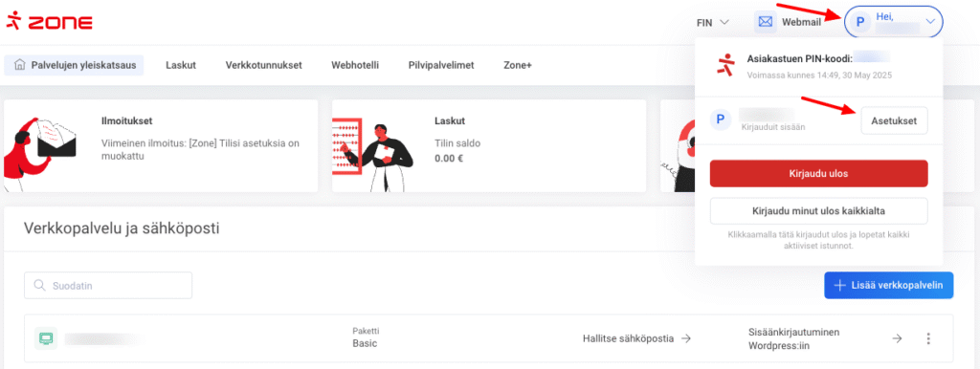Select the Pilvipalvelimet tab
The image size is (980, 369).
[x=441, y=65]
